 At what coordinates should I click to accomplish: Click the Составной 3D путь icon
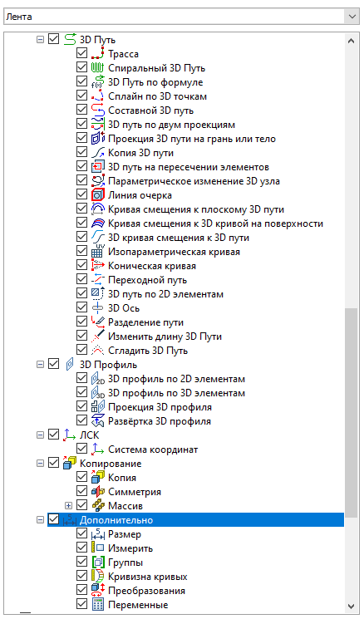pyautogui.click(x=97, y=111)
